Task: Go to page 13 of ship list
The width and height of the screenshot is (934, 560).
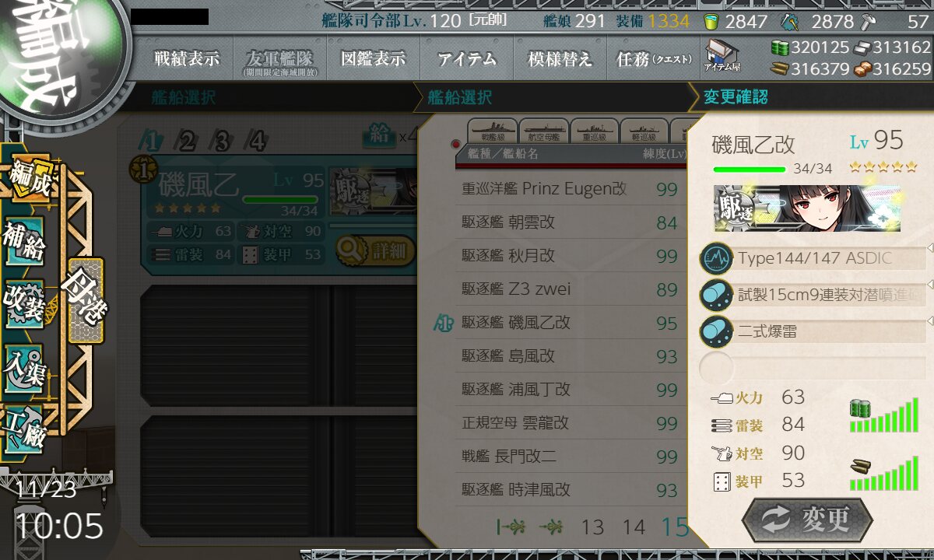Action: (x=592, y=527)
